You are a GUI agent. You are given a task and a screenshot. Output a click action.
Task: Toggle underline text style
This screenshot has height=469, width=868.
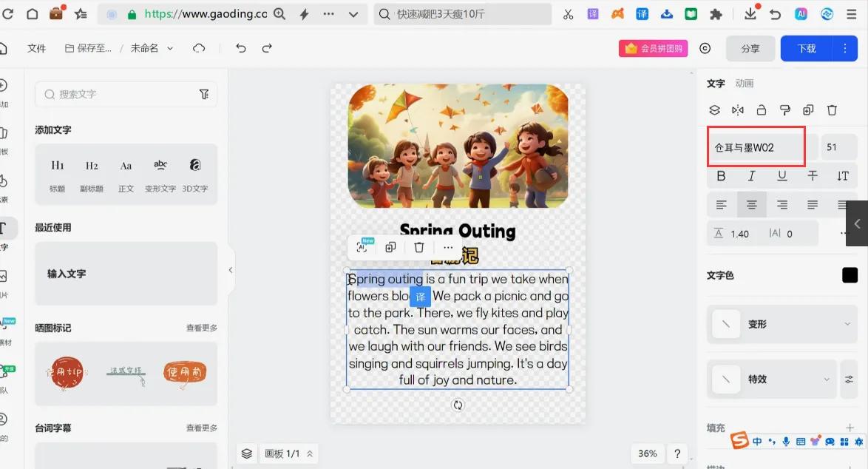click(x=781, y=176)
